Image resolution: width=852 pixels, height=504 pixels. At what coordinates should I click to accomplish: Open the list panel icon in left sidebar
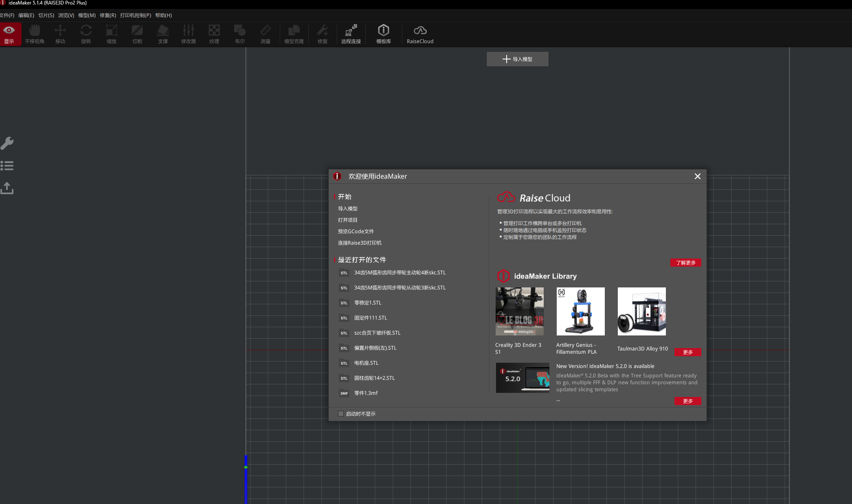coord(7,166)
